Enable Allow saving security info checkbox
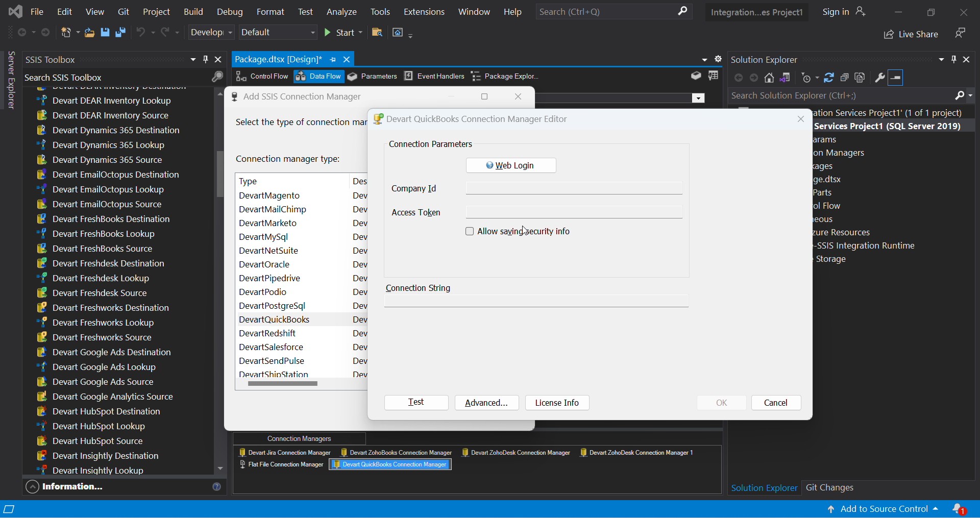The height and width of the screenshot is (518, 980). 470,231
